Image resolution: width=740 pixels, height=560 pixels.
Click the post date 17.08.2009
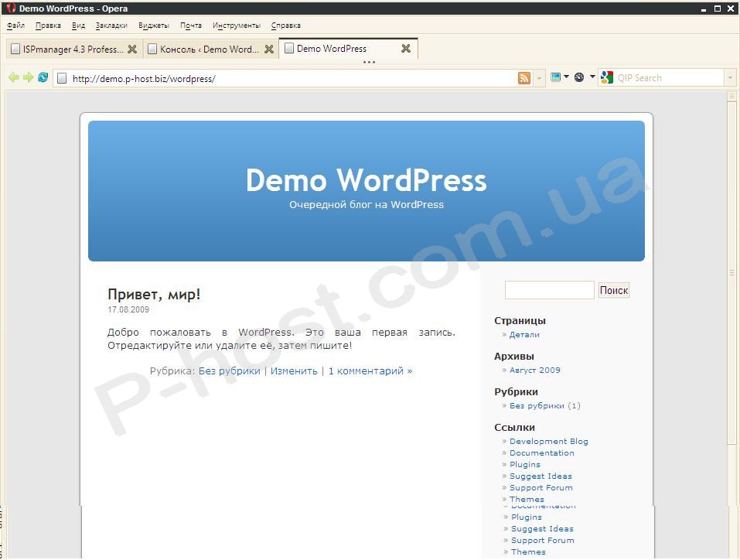click(x=128, y=309)
